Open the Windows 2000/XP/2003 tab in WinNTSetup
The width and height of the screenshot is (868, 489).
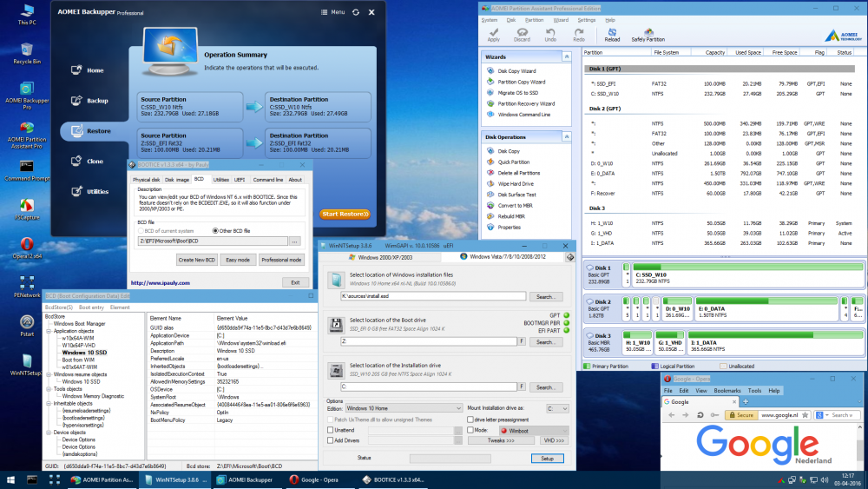tap(385, 257)
